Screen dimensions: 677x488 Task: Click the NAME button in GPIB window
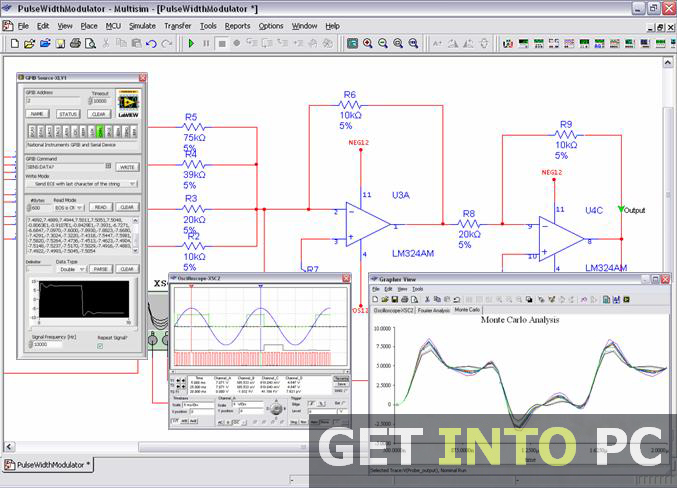pyautogui.click(x=37, y=114)
